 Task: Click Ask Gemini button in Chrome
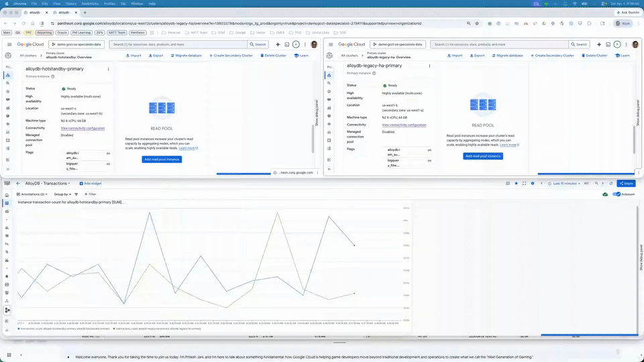click(628, 13)
